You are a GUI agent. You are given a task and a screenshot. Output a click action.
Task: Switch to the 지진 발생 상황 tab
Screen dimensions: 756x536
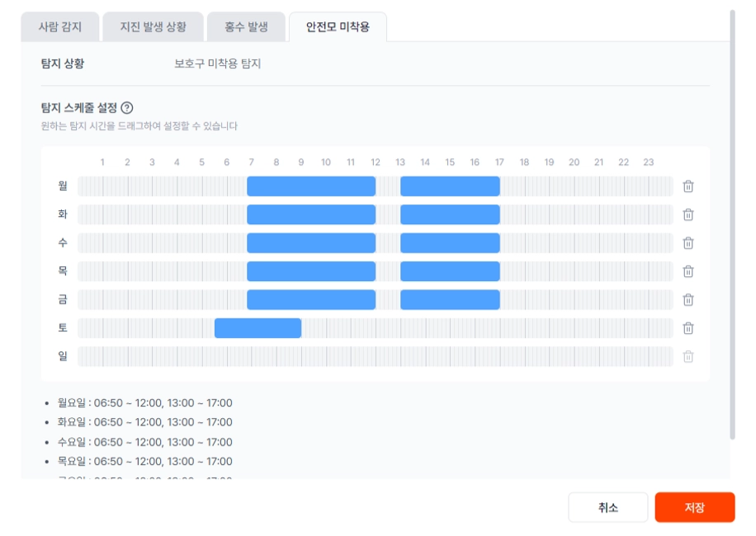click(153, 26)
